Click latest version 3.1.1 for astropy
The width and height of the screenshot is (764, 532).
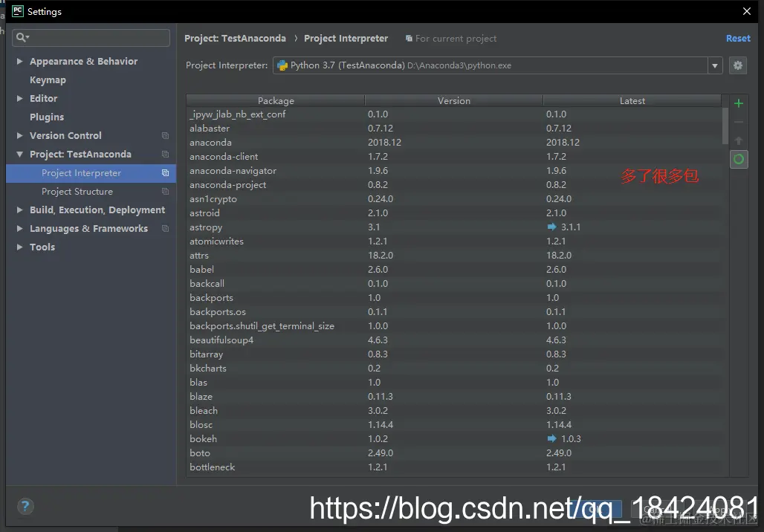click(571, 227)
